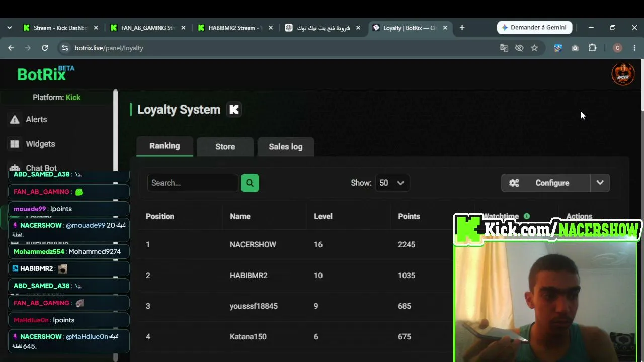Viewport: 644px width, 362px height.
Task: Click the page's vertical scrollbar
Action: pyautogui.click(x=642, y=85)
